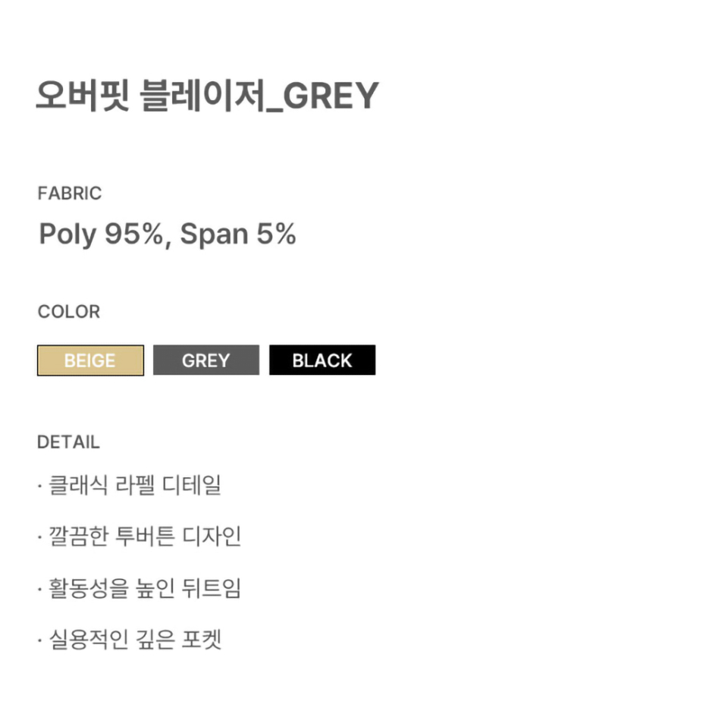Click the FABRIC section label

pos(69,194)
